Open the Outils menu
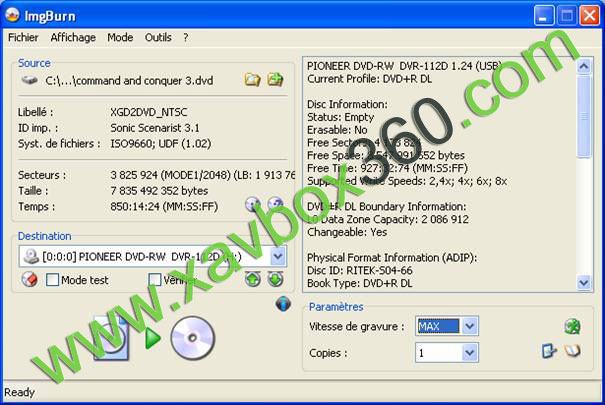The width and height of the screenshot is (605, 405). (x=158, y=37)
